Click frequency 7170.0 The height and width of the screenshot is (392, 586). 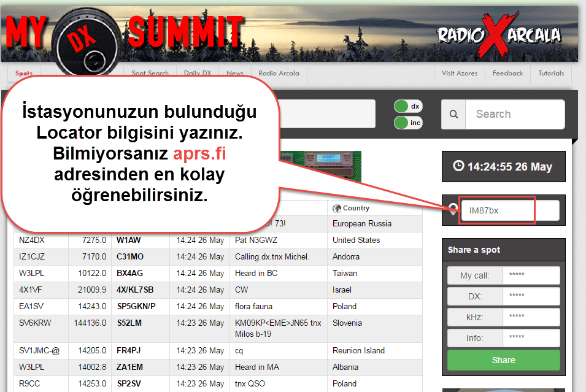(94, 256)
